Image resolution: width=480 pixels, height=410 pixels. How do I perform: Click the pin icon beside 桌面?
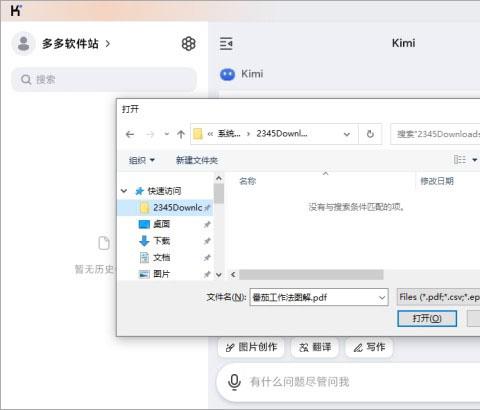pyautogui.click(x=207, y=224)
